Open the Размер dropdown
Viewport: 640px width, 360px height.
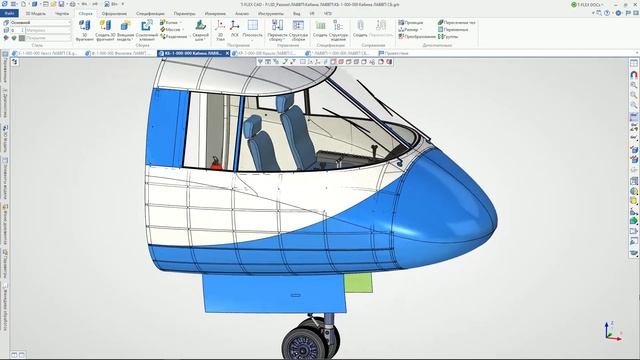tap(410, 29)
